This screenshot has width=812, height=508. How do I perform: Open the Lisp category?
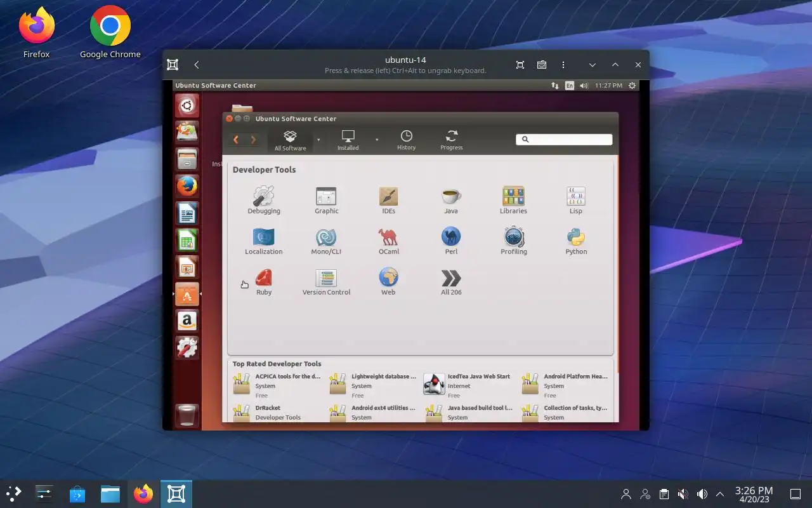pos(576,200)
